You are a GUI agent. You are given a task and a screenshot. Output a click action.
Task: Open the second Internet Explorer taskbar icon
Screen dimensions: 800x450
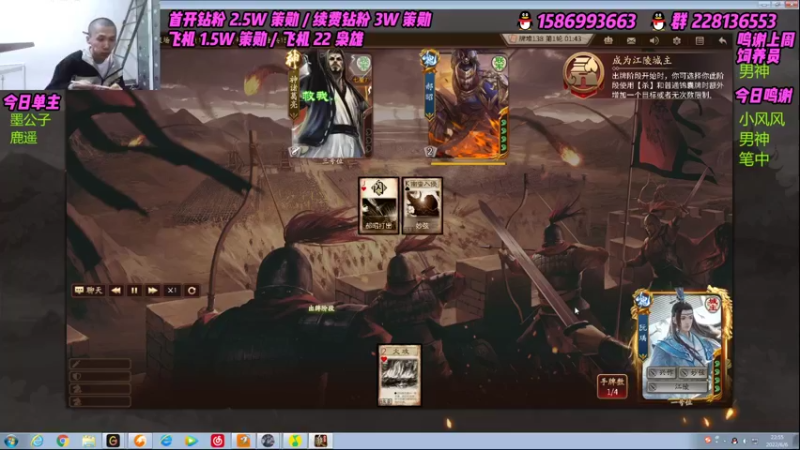click(x=166, y=441)
